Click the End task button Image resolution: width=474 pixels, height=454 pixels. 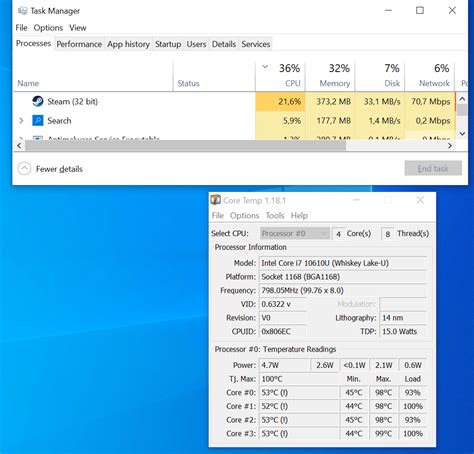point(433,168)
